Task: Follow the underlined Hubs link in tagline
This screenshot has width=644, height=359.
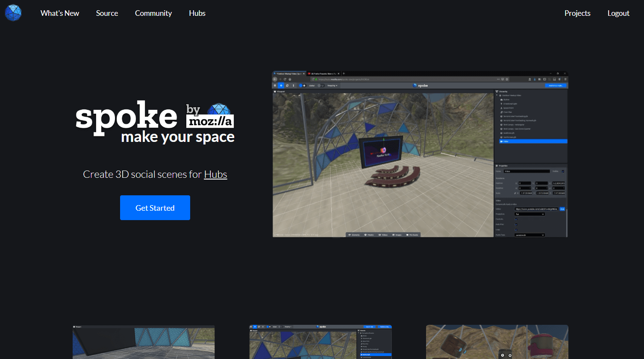Action: point(215,174)
